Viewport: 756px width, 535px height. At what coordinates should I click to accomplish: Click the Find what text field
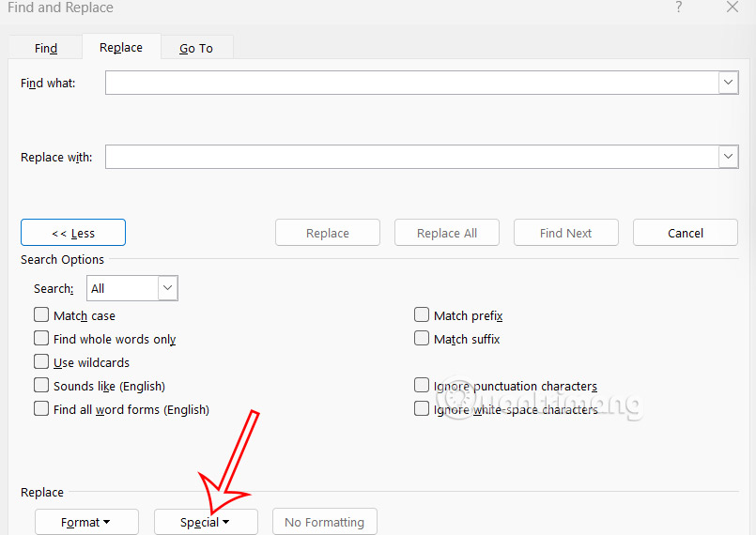(411, 83)
